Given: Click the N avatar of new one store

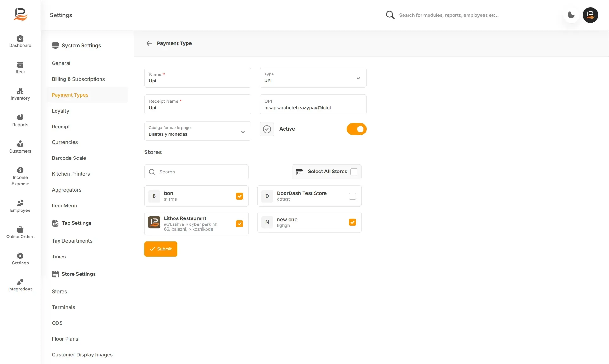Looking at the screenshot, I should (x=267, y=222).
